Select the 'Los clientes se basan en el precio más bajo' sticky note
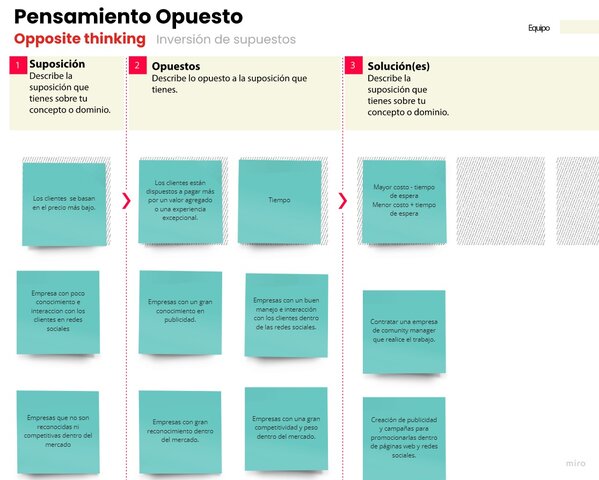This screenshot has width=599, height=480. (64, 204)
